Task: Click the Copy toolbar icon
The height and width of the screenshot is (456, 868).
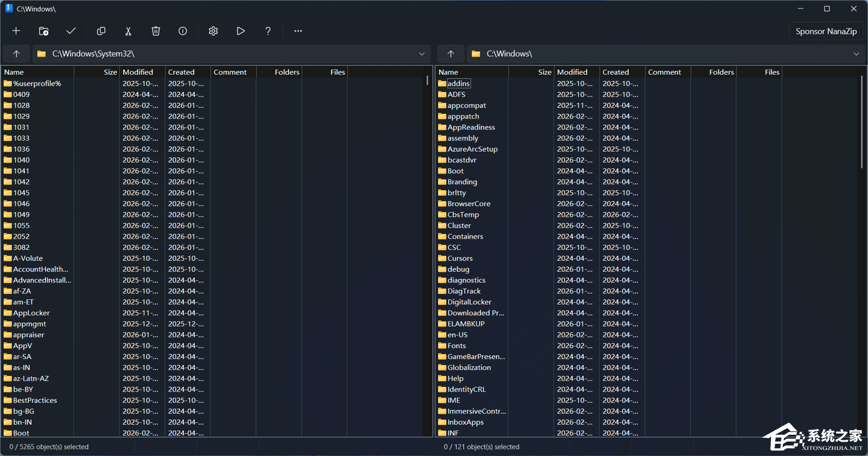Action: click(x=101, y=31)
